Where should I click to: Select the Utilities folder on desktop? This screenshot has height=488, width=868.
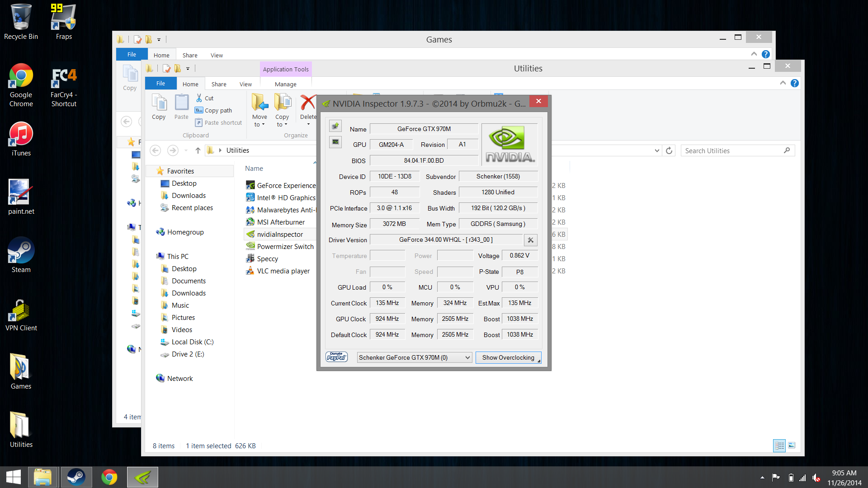[21, 430]
